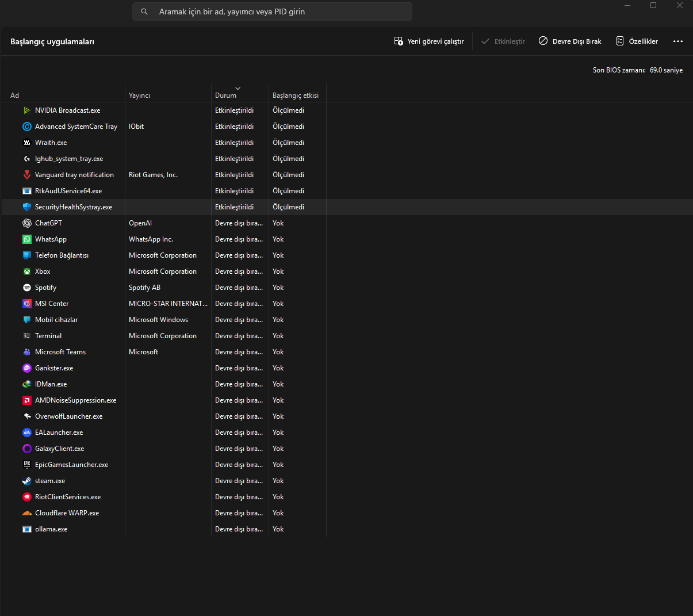The height and width of the screenshot is (616, 693).
Task: Click the Wraith.exe icon
Action: pyautogui.click(x=27, y=143)
